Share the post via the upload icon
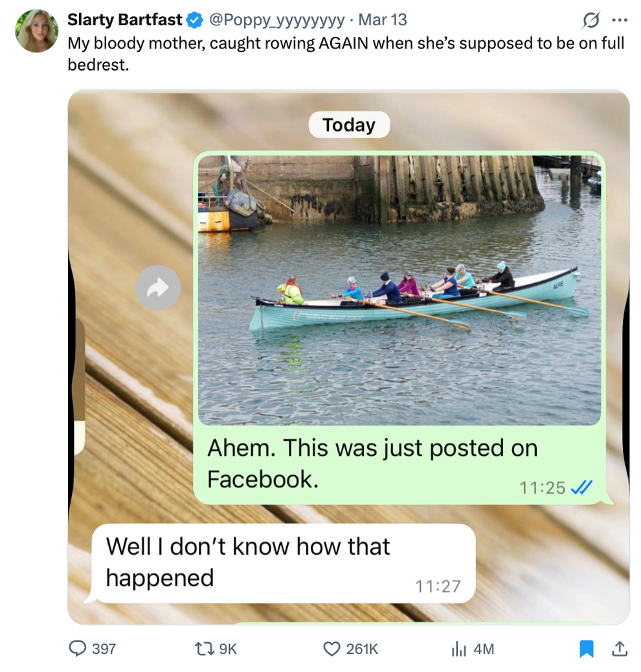The image size is (641, 672). coord(618,648)
